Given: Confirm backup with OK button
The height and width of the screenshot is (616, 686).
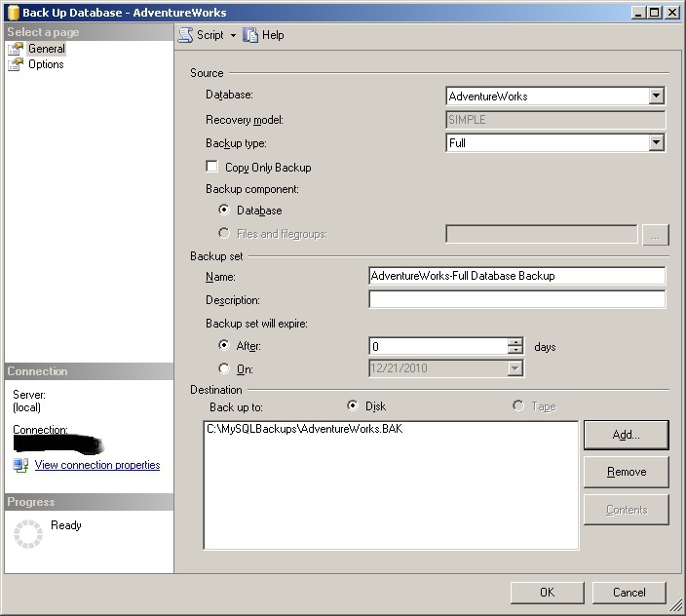Looking at the screenshot, I should coord(547,593).
